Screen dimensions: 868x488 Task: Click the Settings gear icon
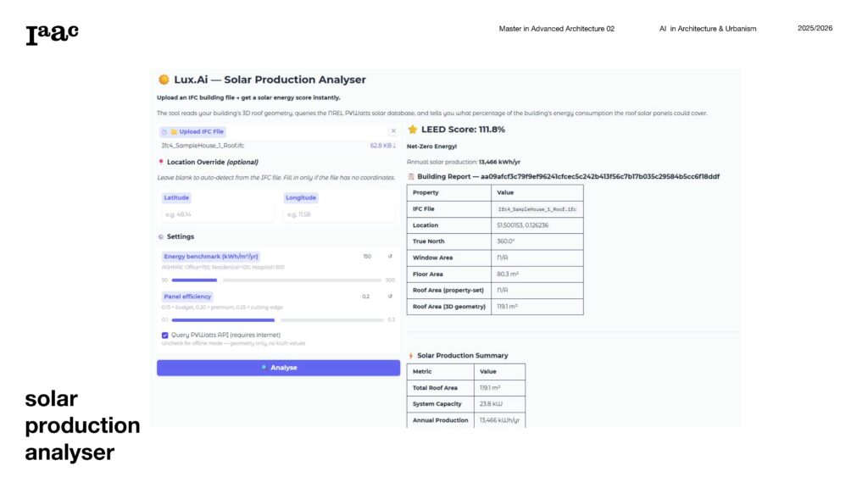click(x=161, y=236)
